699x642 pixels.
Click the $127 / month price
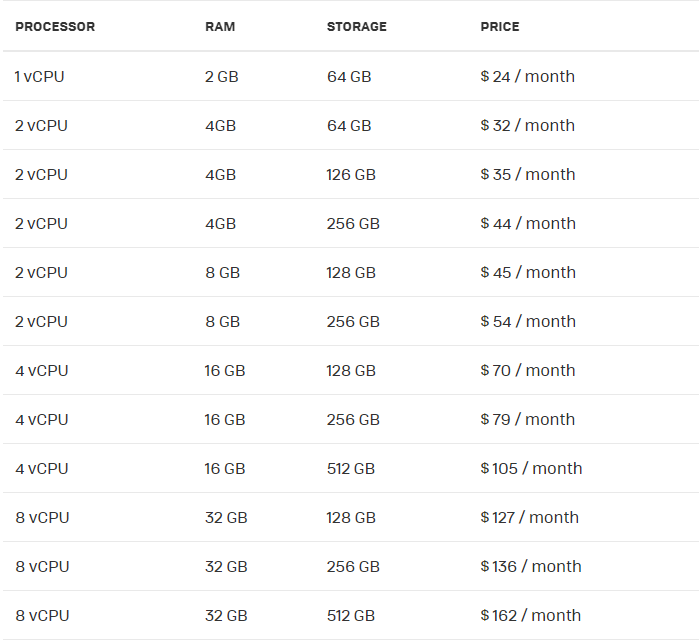click(x=529, y=517)
